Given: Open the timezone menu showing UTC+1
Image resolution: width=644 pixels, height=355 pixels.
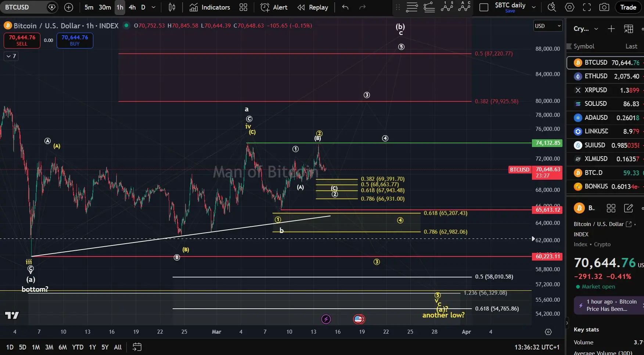Looking at the screenshot, I should pyautogui.click(x=537, y=347).
